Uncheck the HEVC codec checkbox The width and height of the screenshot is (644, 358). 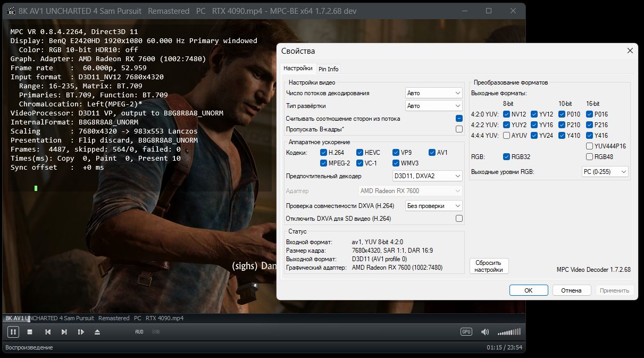pyautogui.click(x=360, y=153)
